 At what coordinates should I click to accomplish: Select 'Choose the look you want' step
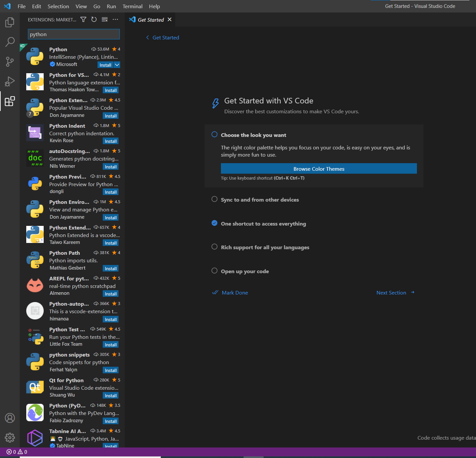[x=253, y=135]
